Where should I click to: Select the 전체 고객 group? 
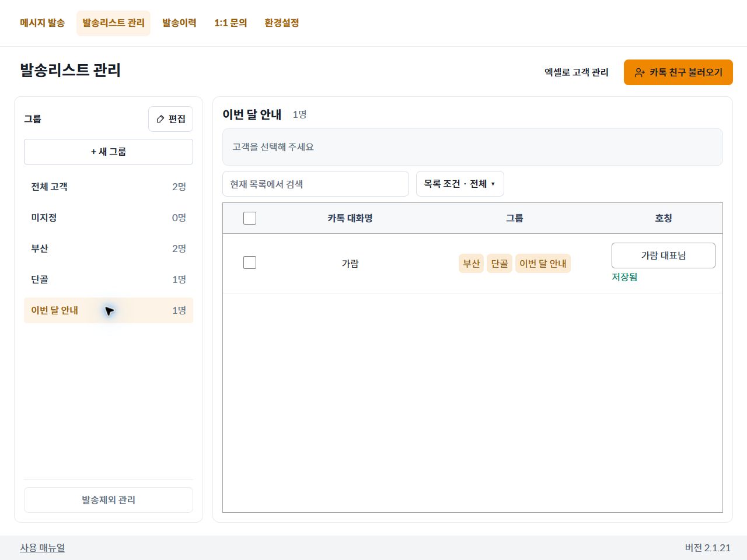tap(109, 187)
